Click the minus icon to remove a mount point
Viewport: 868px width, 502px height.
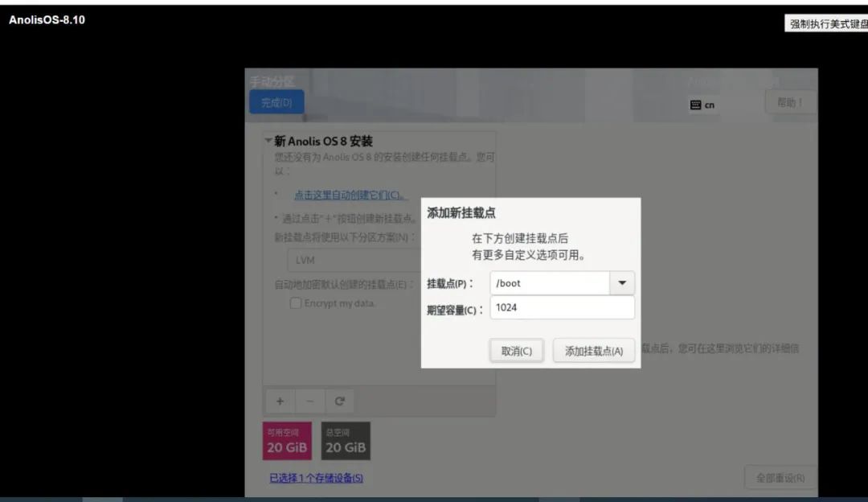tap(310, 401)
